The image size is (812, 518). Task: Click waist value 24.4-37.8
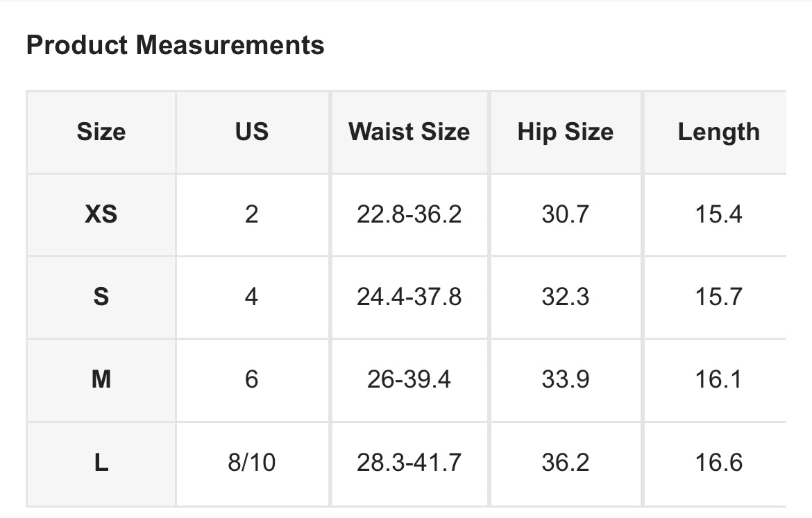pos(409,297)
